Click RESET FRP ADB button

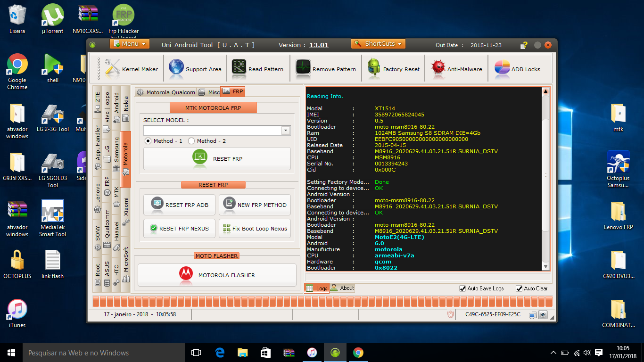point(180,205)
